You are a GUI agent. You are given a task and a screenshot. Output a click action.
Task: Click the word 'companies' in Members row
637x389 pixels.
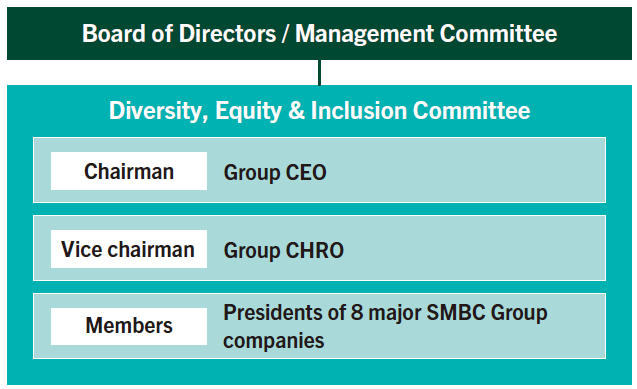click(273, 341)
